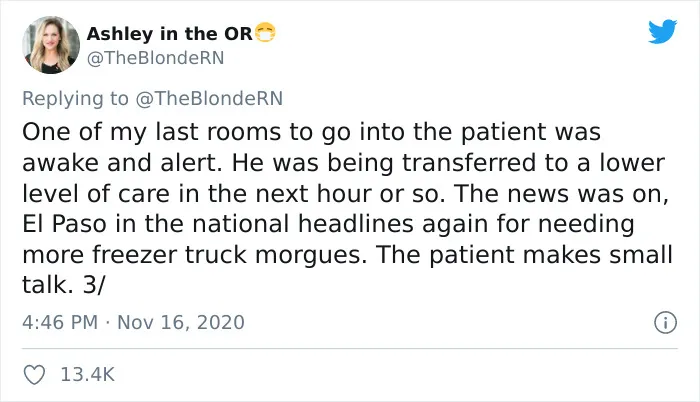Open Ashley's profile photo avatar
The width and height of the screenshot is (700, 402).
[x=51, y=45]
